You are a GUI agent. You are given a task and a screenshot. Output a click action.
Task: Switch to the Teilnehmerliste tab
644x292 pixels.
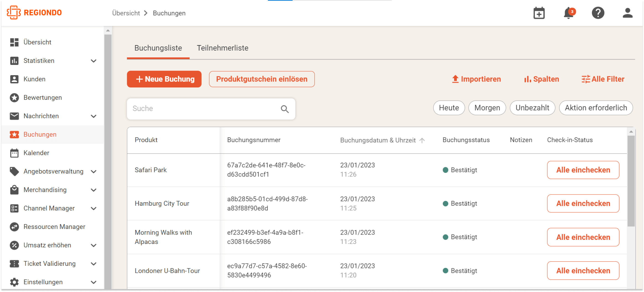222,48
